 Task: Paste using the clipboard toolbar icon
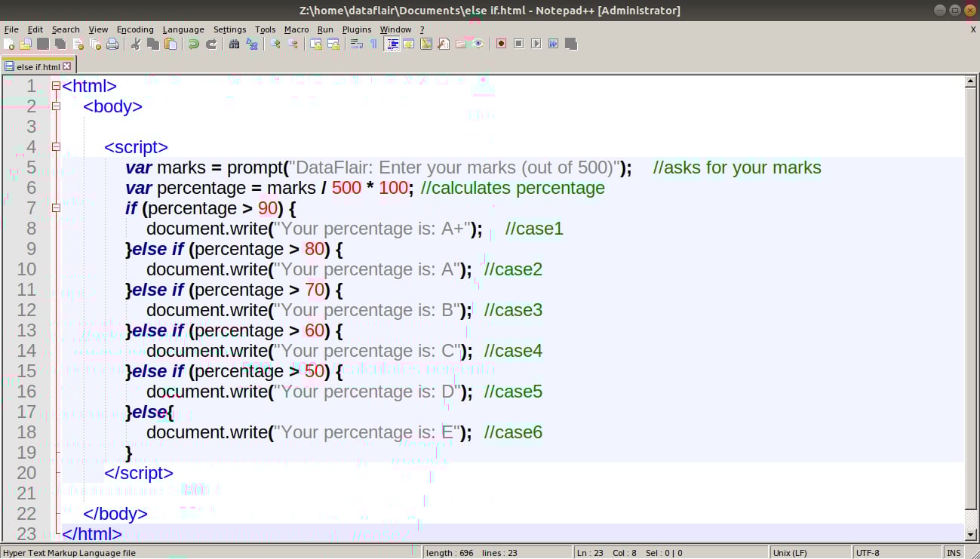tap(171, 44)
